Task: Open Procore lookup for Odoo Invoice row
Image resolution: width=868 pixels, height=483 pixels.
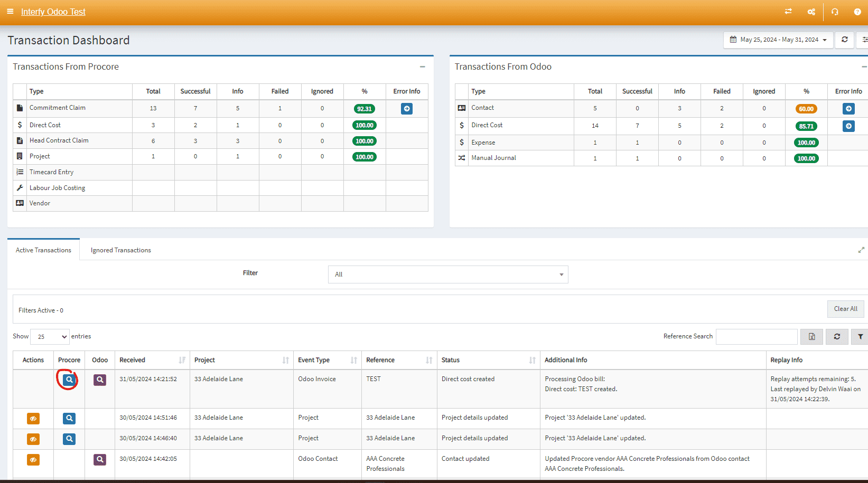Action: 69,380
